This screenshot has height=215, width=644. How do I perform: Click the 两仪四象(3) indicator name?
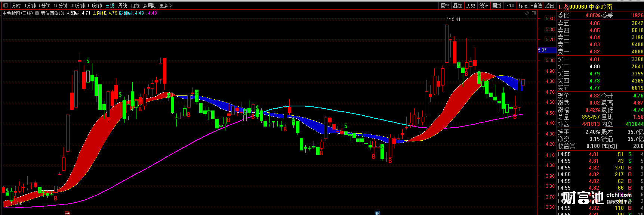pos(52,13)
